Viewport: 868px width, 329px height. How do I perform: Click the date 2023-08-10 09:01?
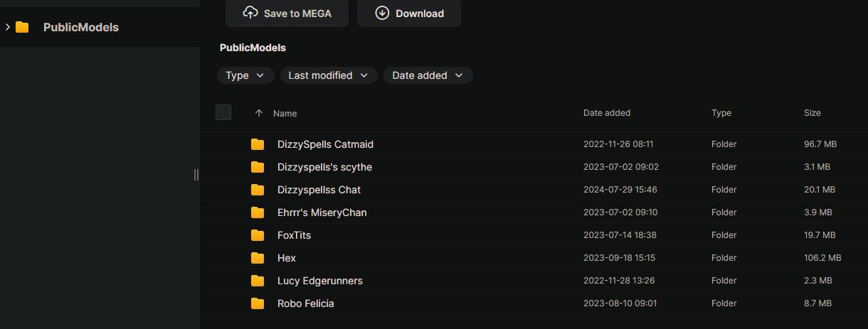(x=620, y=303)
